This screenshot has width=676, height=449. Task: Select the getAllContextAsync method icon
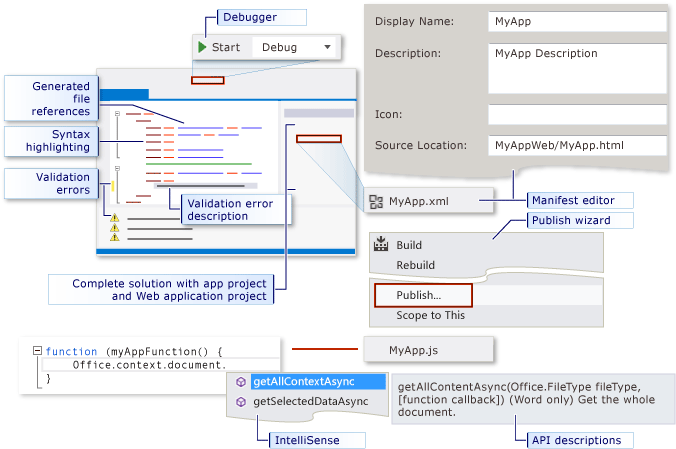pos(240,382)
